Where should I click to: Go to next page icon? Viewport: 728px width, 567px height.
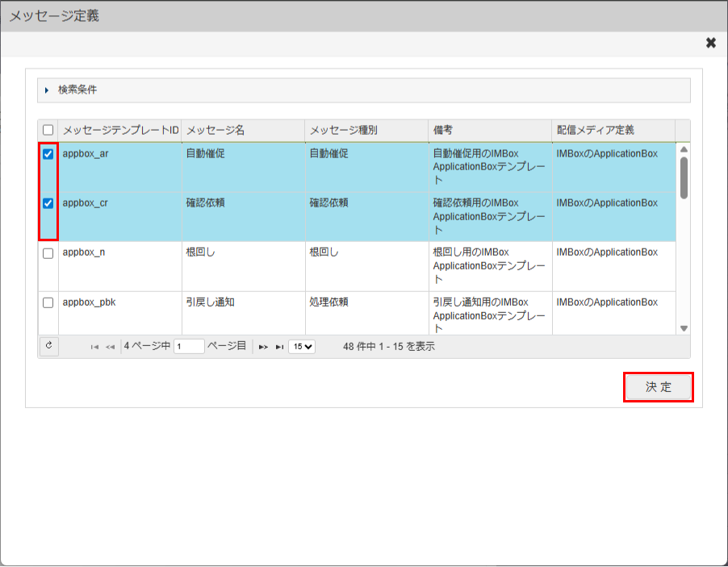(263, 347)
